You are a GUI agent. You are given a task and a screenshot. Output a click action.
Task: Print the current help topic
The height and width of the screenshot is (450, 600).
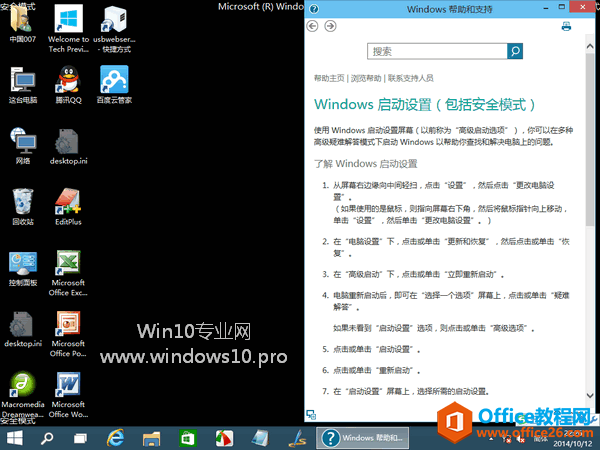point(566,26)
